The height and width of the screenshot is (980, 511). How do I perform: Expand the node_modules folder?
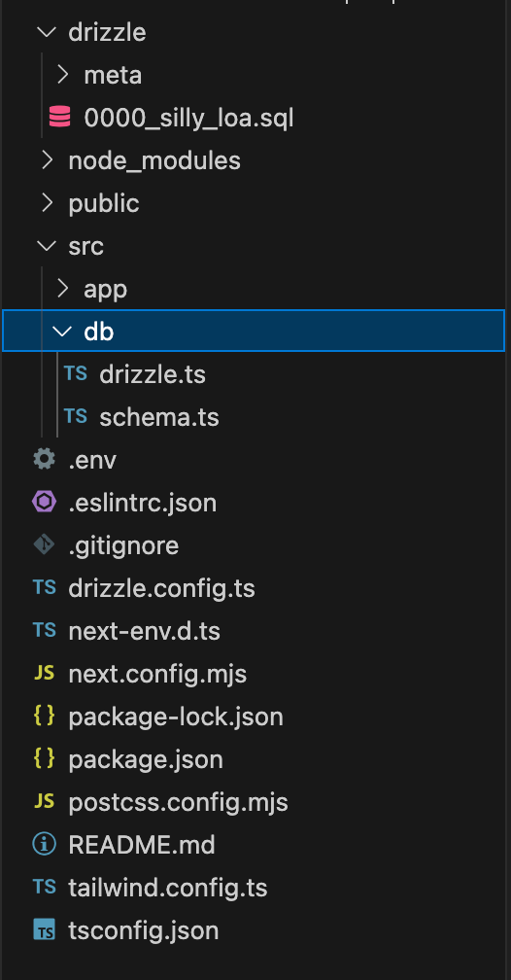[x=47, y=160]
